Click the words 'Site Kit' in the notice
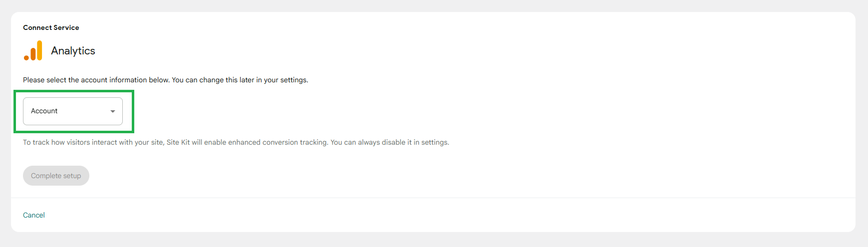 [x=178, y=142]
